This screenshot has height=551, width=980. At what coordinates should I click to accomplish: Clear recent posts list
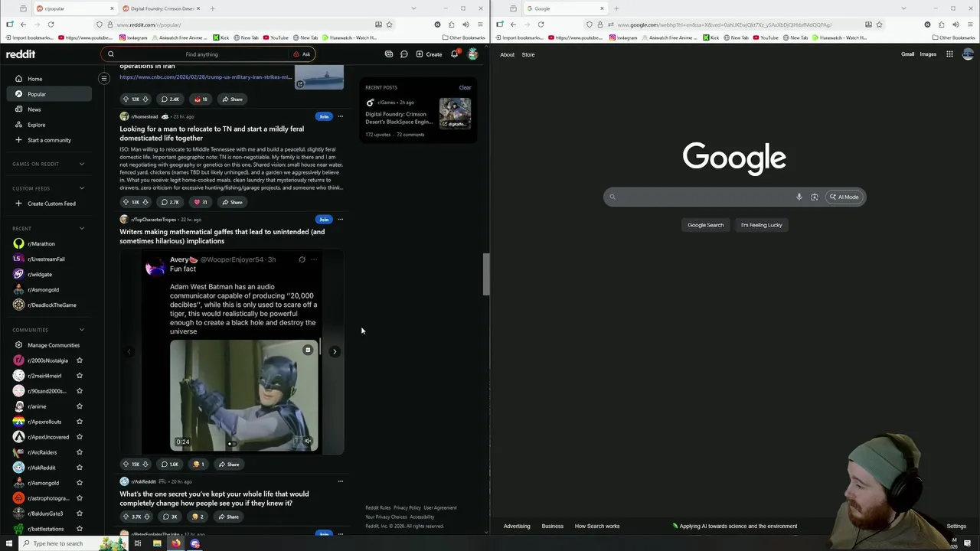(465, 87)
